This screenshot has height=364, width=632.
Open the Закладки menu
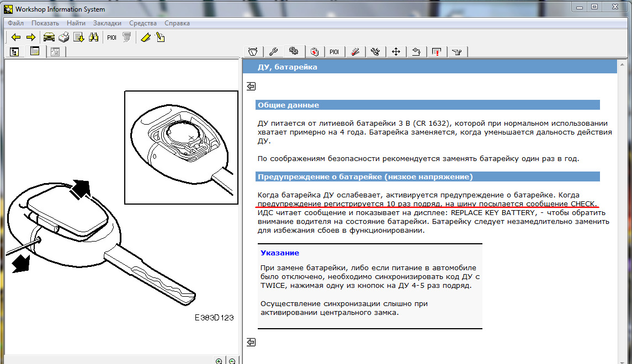(107, 23)
